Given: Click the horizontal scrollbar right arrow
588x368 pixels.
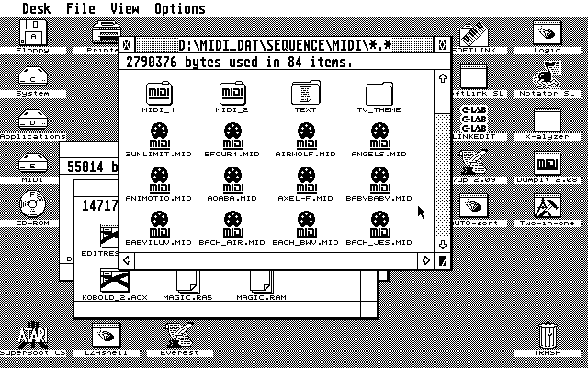Looking at the screenshot, I should (426, 260).
